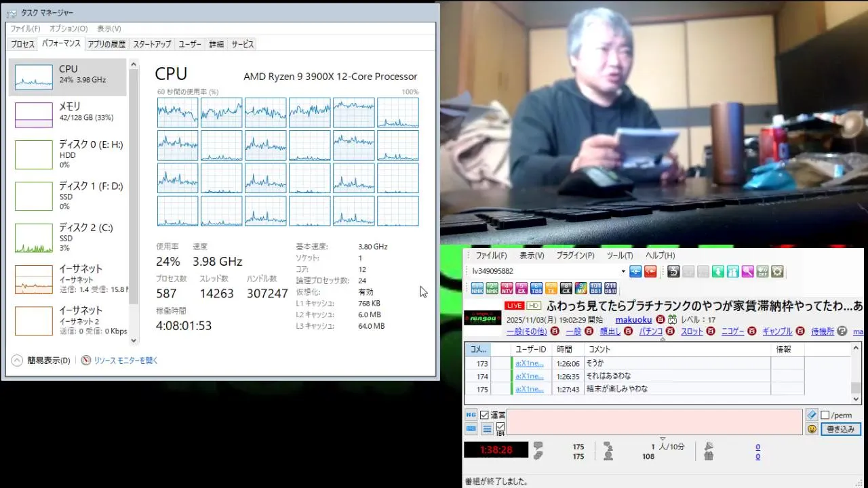
Task: Select the channel 5 EX icon
Action: pyautogui.click(x=521, y=288)
